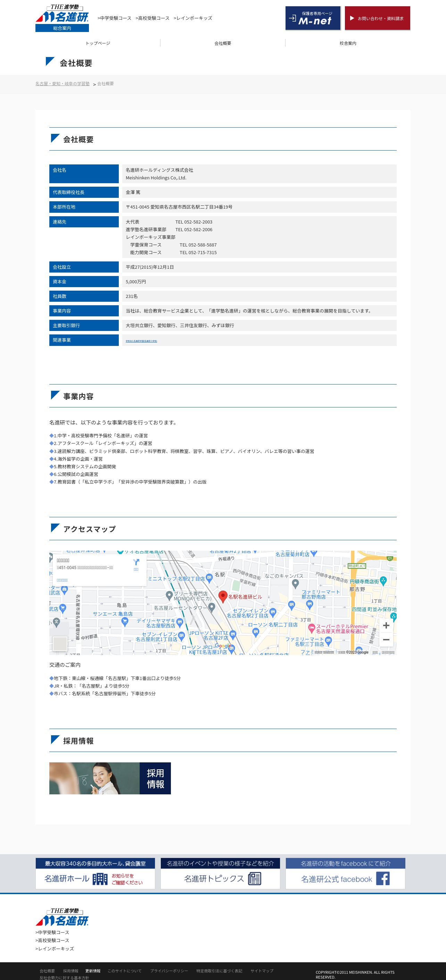446x980 pixels.
Task: Open the 名進研公式 facebook banner
Action: click(x=345, y=873)
